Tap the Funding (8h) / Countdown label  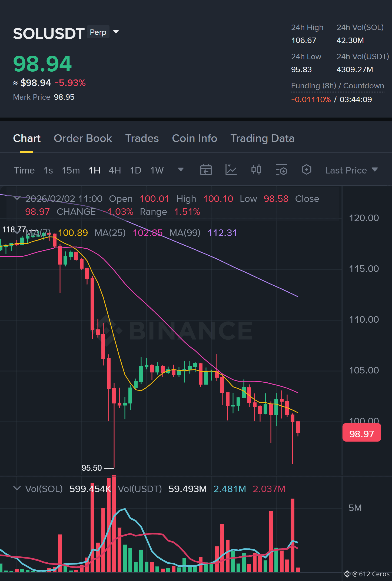pos(337,86)
